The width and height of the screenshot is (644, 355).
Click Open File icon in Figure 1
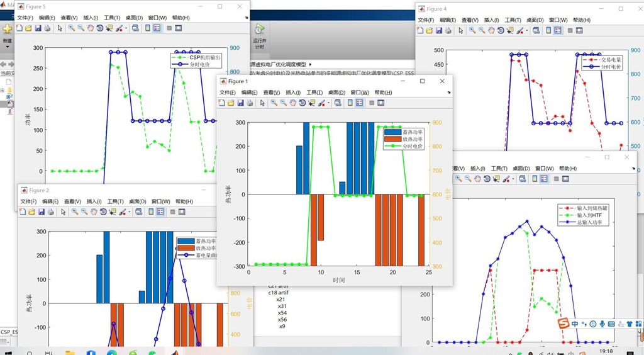pyautogui.click(x=231, y=103)
